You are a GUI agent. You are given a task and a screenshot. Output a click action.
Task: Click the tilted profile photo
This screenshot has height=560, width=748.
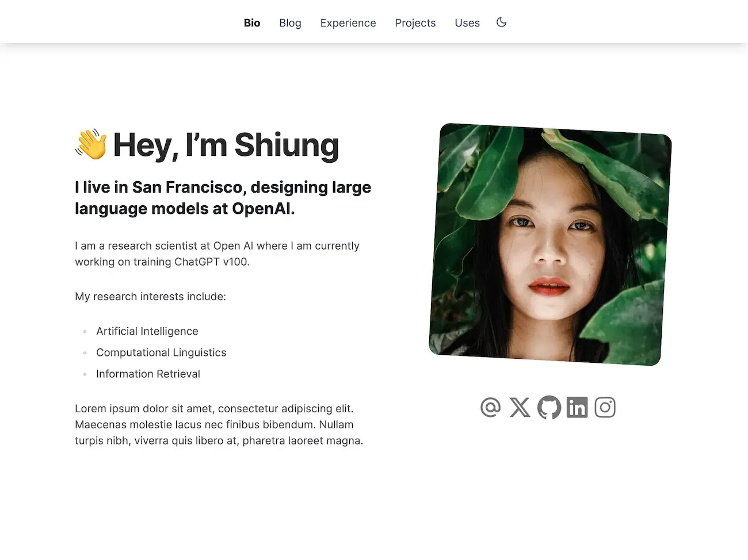pyautogui.click(x=550, y=244)
